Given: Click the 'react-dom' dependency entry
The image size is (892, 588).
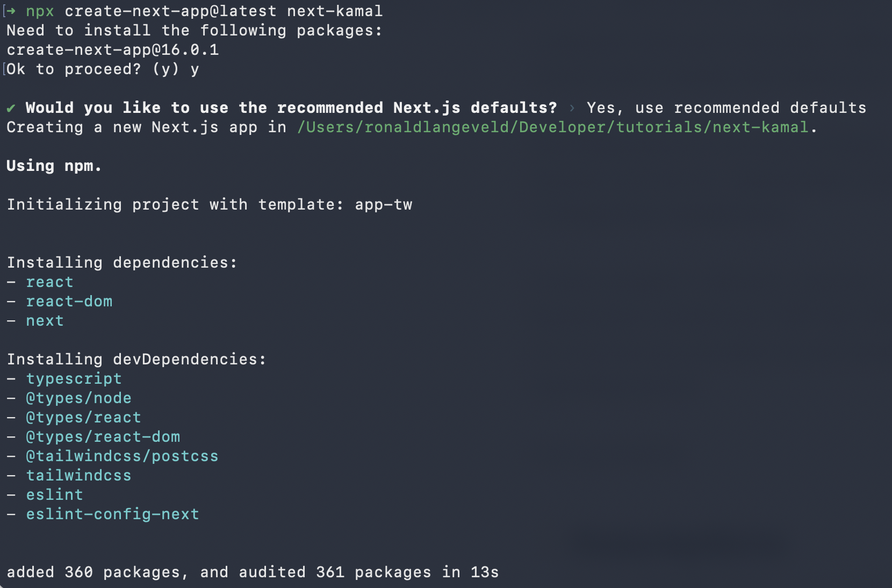Looking at the screenshot, I should (x=69, y=302).
